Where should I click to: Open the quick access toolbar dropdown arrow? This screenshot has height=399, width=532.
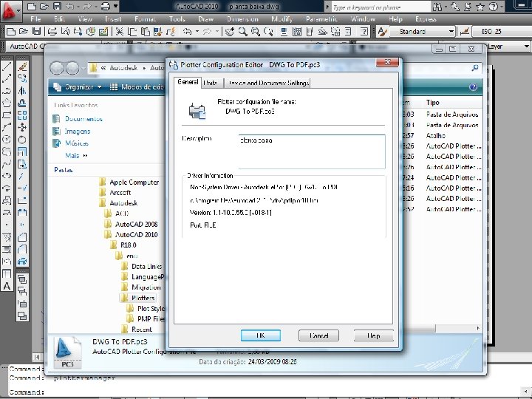(x=116, y=6)
